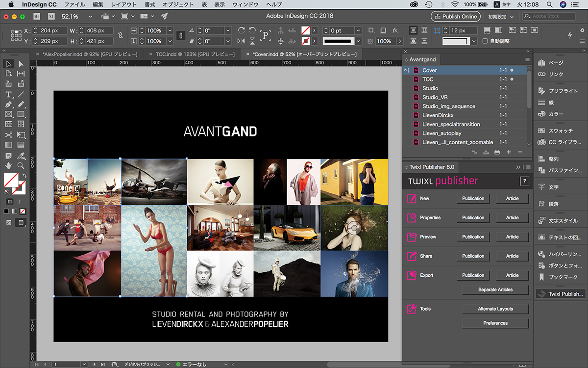
Task: Click the Twixl Preferences button
Action: 495,323
